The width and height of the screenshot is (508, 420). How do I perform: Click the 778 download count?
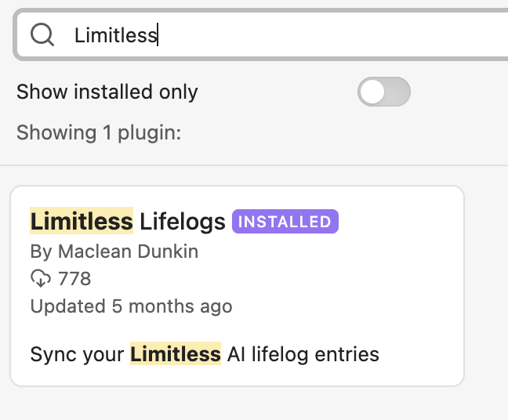[74, 278]
